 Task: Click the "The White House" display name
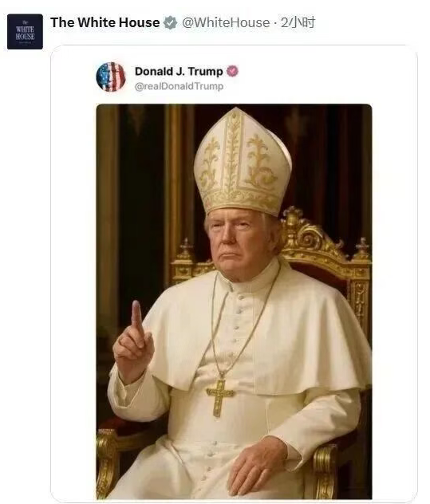105,22
